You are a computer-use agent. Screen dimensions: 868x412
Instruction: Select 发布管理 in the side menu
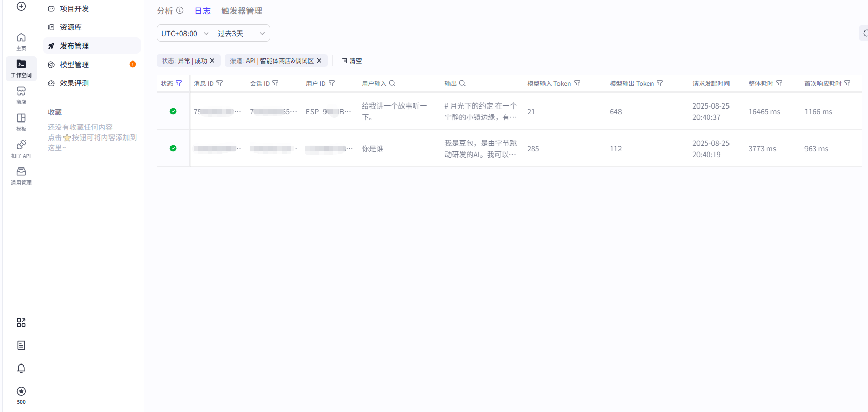pyautogui.click(x=92, y=46)
